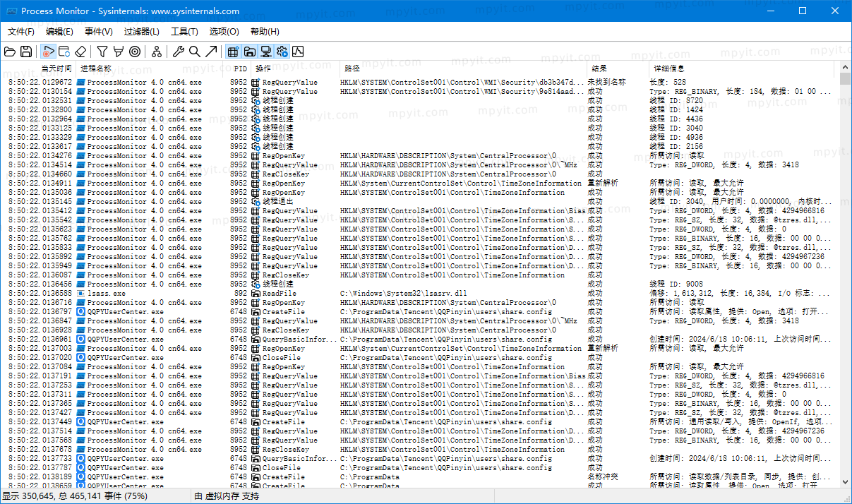The image size is (852, 504).
Task: Select the 线程退出 event row
Action: 421,201
